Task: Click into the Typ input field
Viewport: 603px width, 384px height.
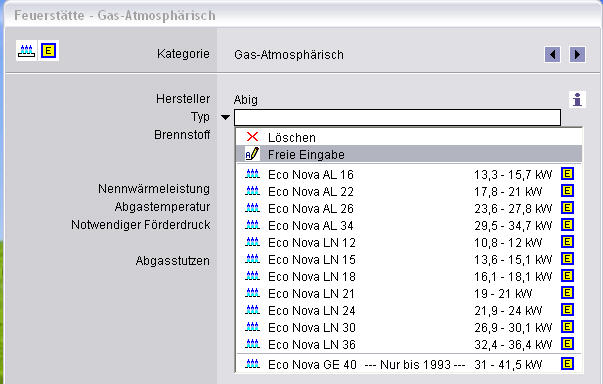Action: click(397, 117)
